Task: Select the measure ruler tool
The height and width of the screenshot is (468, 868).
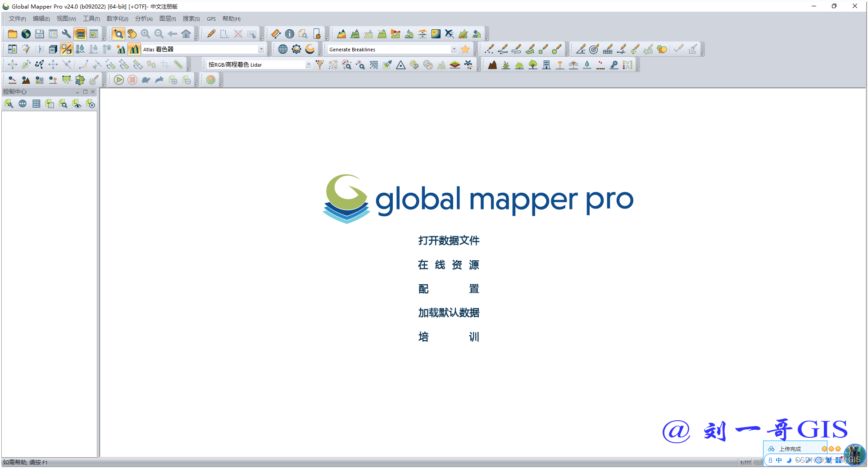Action: 276,34
